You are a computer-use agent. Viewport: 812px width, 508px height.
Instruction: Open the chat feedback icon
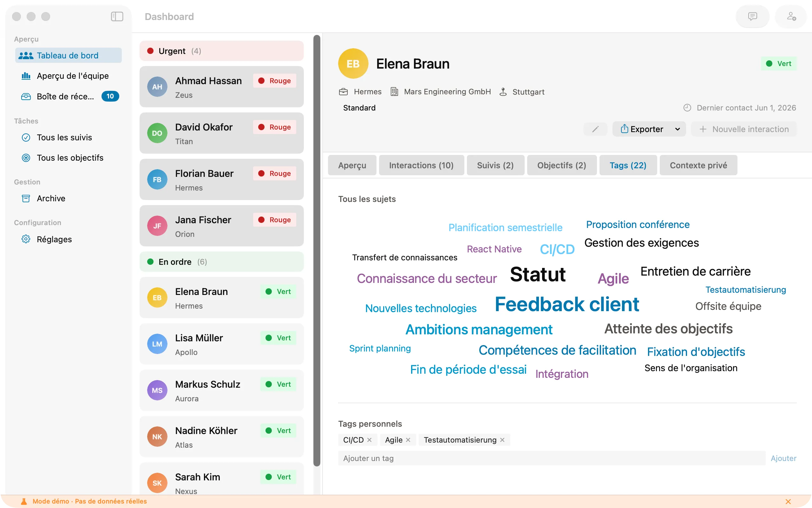[752, 17]
